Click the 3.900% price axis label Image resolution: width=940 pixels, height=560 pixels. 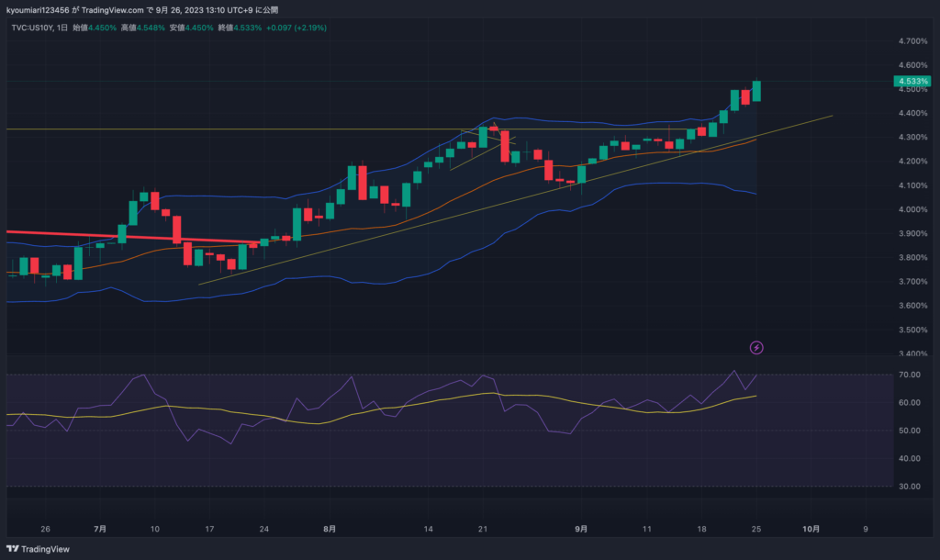912,234
